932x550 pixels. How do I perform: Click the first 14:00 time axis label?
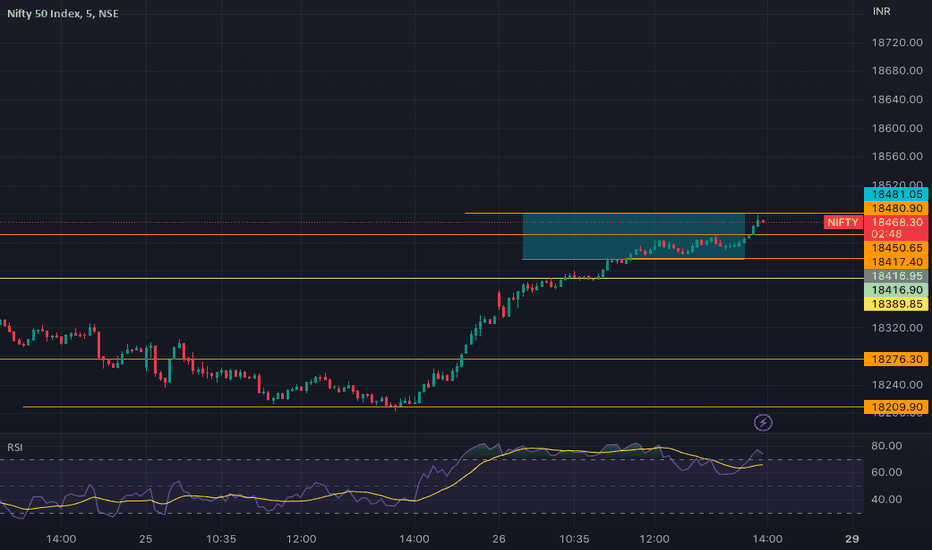(61, 539)
